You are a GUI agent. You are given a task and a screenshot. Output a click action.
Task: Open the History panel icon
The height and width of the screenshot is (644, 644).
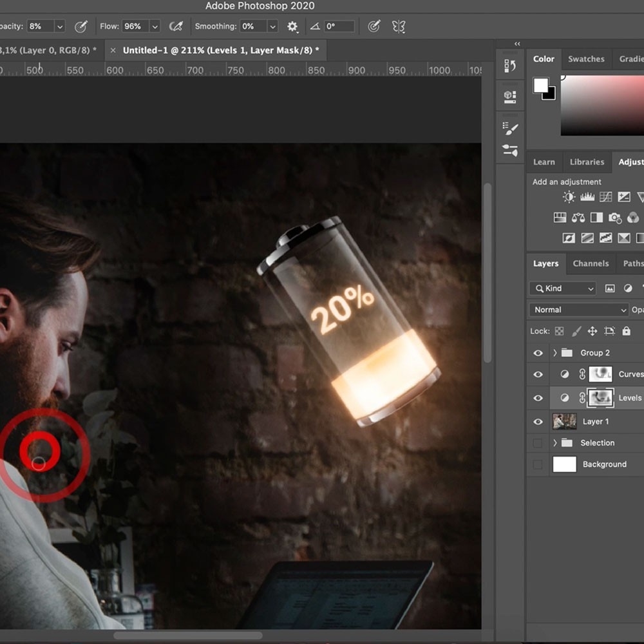pyautogui.click(x=510, y=66)
